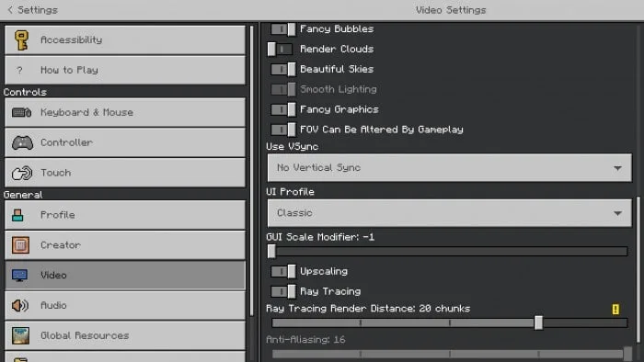644x362 pixels.
Task: Toggle Fancy Bubbles switch
Action: point(282,29)
